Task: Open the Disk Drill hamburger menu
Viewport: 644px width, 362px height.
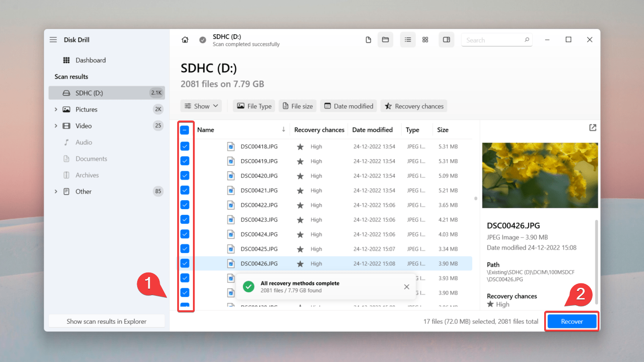Action: point(53,40)
